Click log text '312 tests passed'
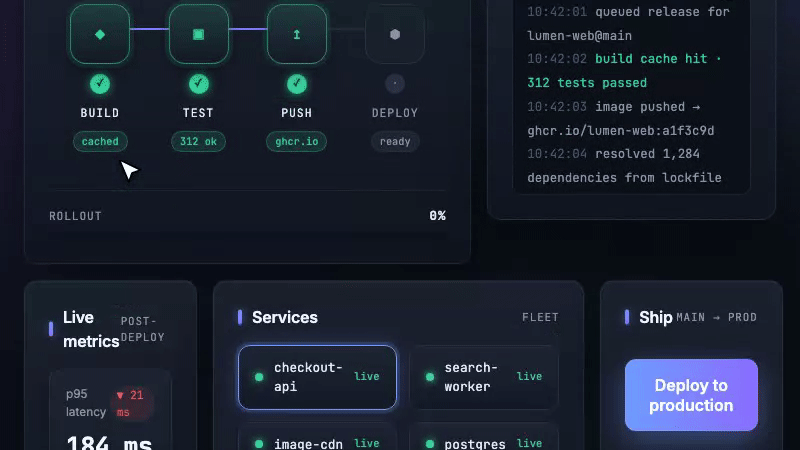This screenshot has width=800, height=450. pyautogui.click(x=587, y=83)
